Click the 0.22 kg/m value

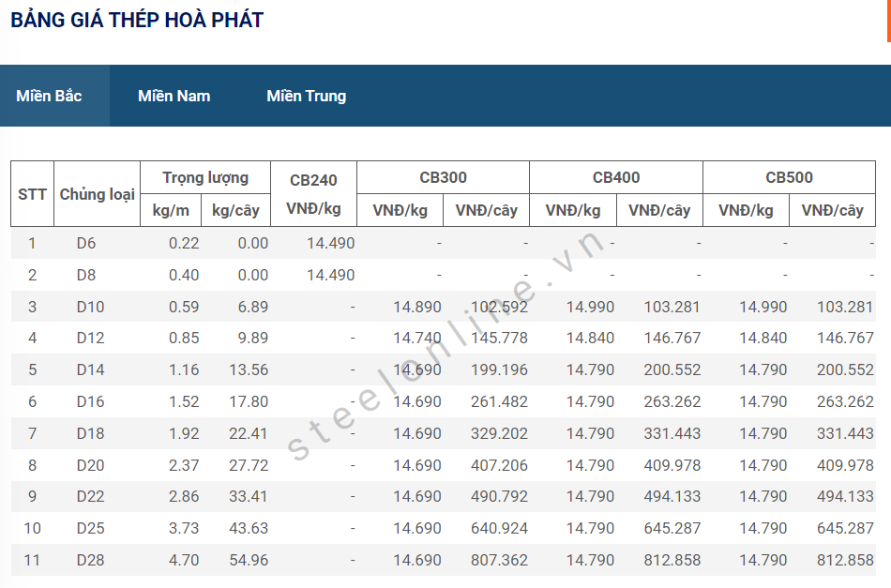tap(184, 243)
